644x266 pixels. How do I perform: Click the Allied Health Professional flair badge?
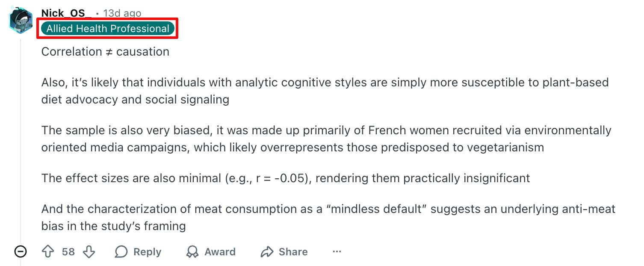108,29
